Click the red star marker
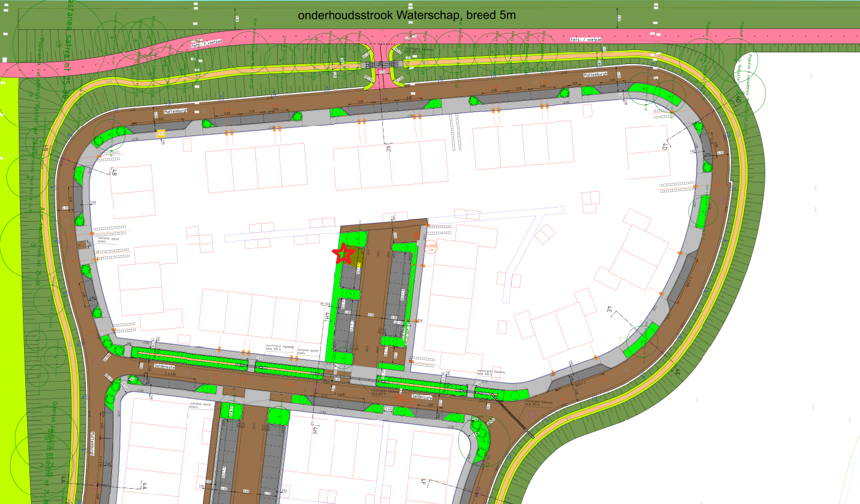 (x=344, y=253)
